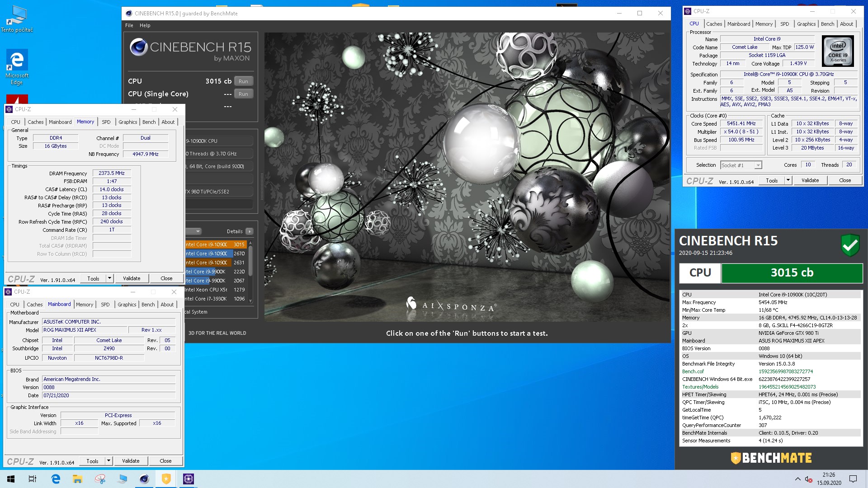Open ranking filter dropdown beside Details
Screen dimensions: 868x488
click(x=193, y=231)
